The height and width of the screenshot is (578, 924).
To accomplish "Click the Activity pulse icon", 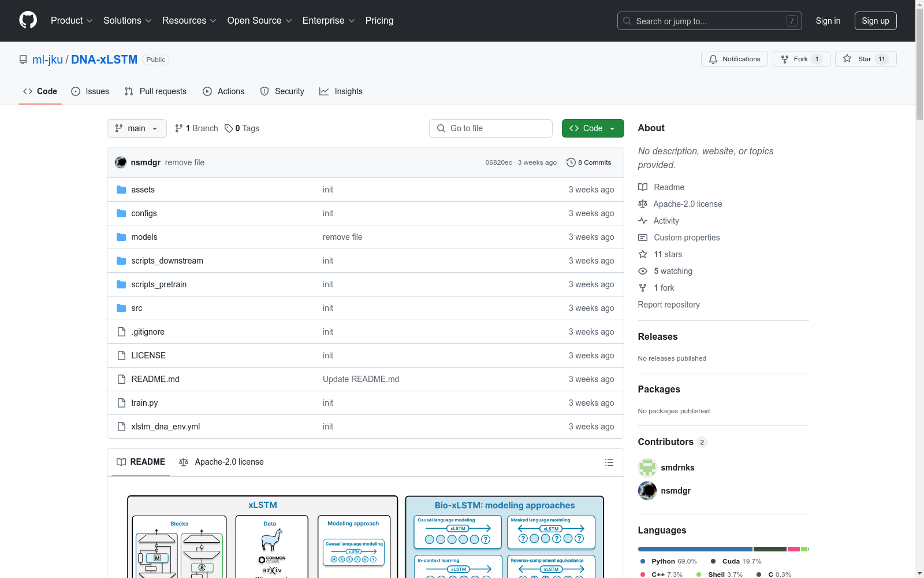I will coord(643,221).
